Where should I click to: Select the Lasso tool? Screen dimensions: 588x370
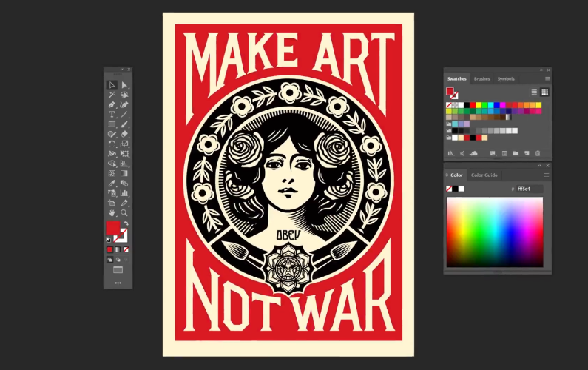pos(124,95)
